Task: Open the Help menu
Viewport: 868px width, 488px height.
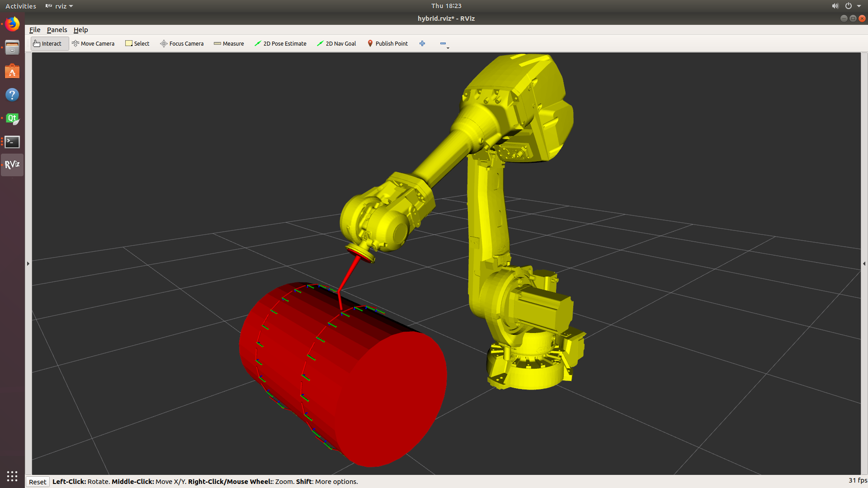Action: tap(80, 30)
